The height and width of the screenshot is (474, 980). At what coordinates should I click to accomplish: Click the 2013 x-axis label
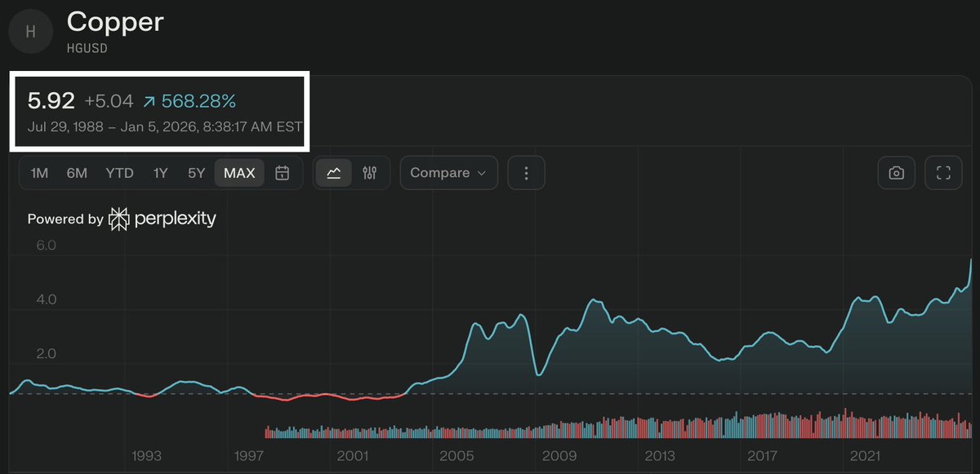point(661,456)
